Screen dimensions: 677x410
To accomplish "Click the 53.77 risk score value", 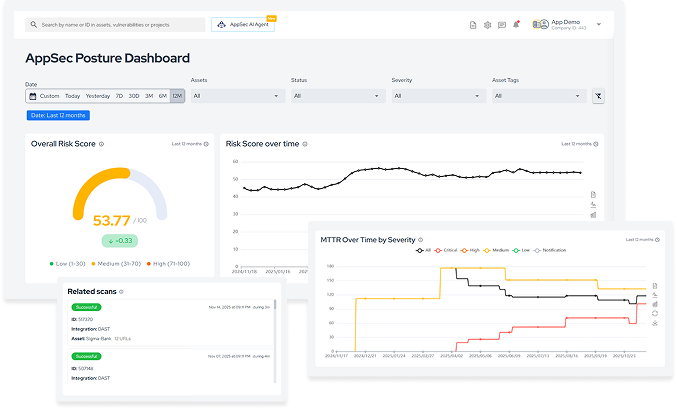I will point(111,221).
